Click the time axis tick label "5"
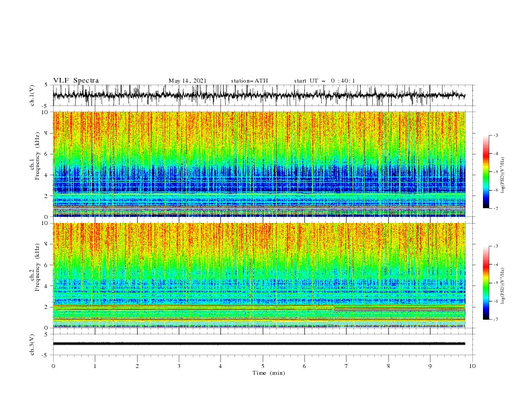The image size is (532, 411). [x=263, y=366]
